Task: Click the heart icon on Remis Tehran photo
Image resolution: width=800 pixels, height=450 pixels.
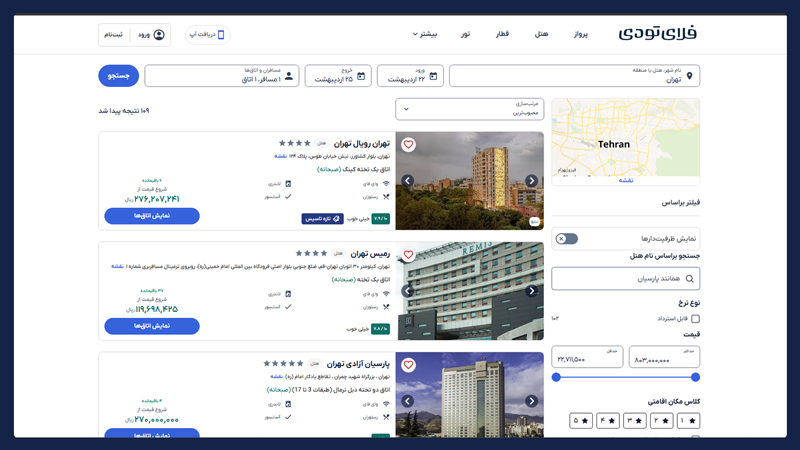Action: pyautogui.click(x=408, y=255)
